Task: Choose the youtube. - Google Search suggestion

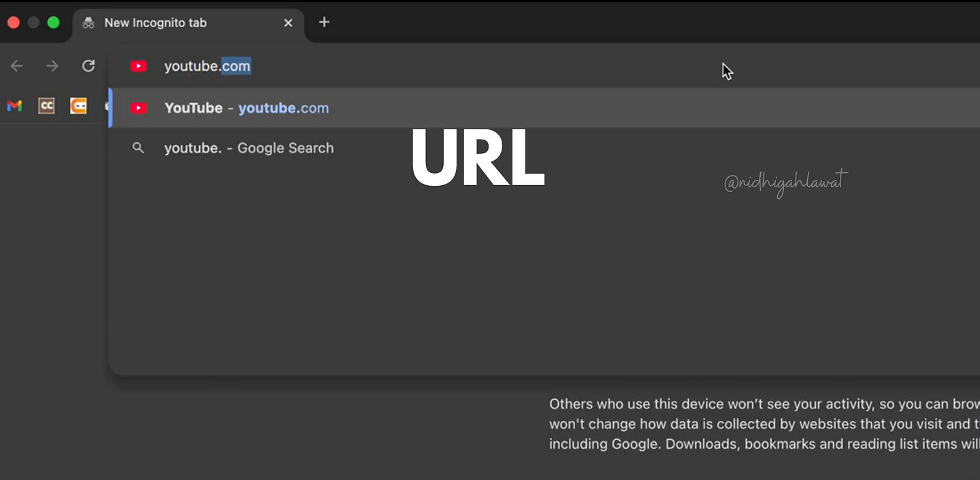Action: [x=249, y=148]
